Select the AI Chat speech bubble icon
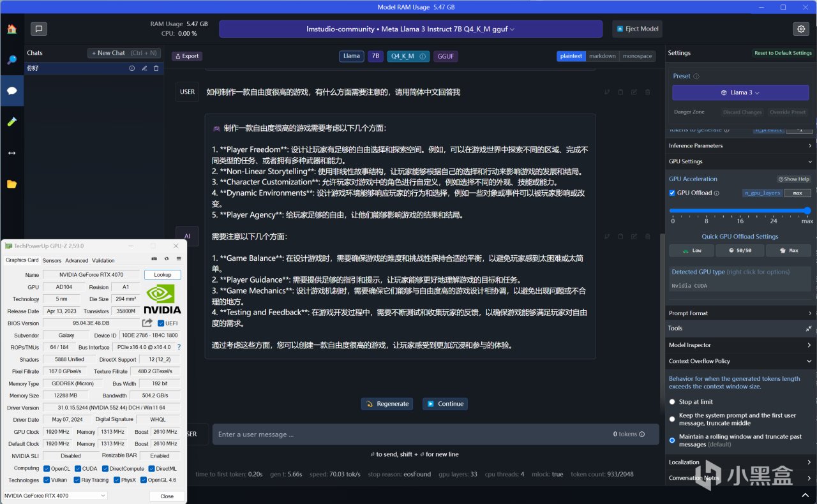 coord(12,91)
